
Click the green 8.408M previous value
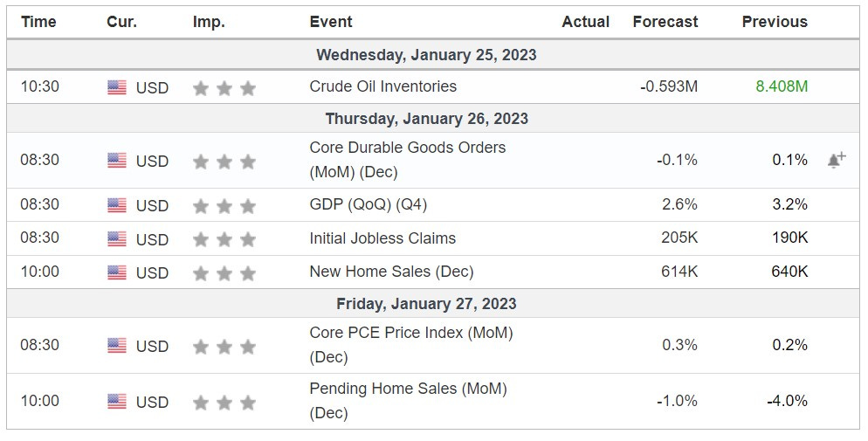(x=782, y=86)
